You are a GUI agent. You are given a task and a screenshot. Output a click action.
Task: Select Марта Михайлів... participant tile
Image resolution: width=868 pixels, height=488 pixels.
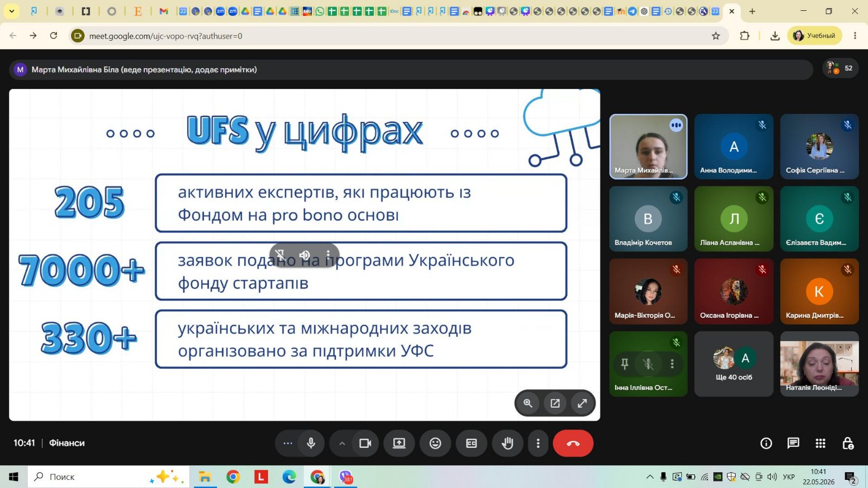[x=648, y=146]
